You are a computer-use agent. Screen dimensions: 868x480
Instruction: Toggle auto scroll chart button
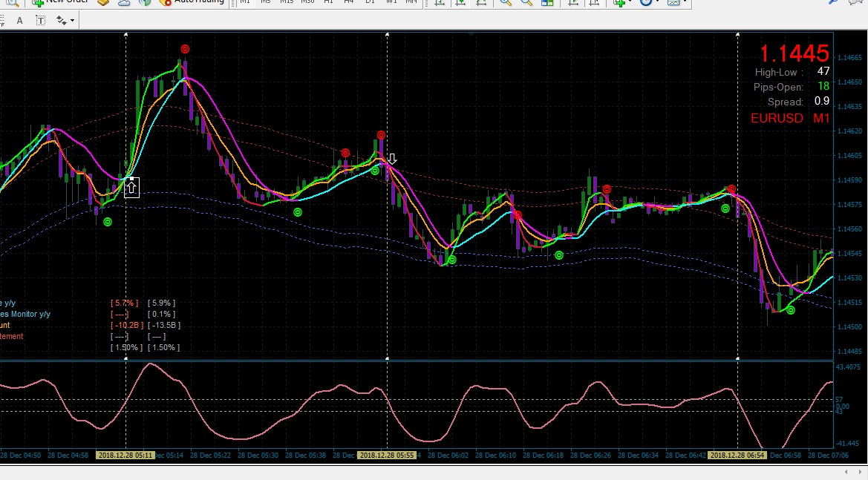[573, 2]
